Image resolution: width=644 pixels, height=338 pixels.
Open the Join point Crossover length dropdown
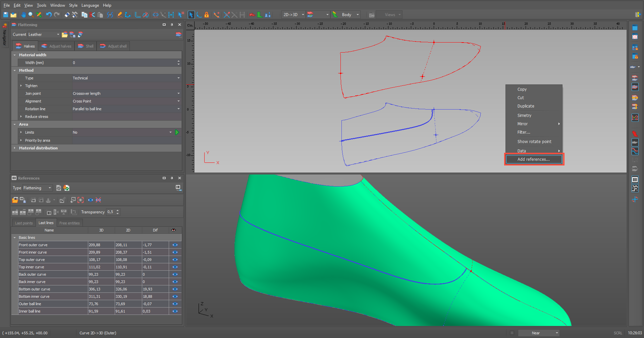[126, 93]
